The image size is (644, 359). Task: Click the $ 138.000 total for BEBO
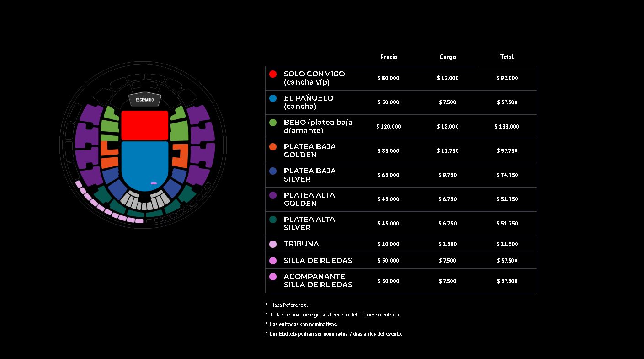tap(507, 126)
